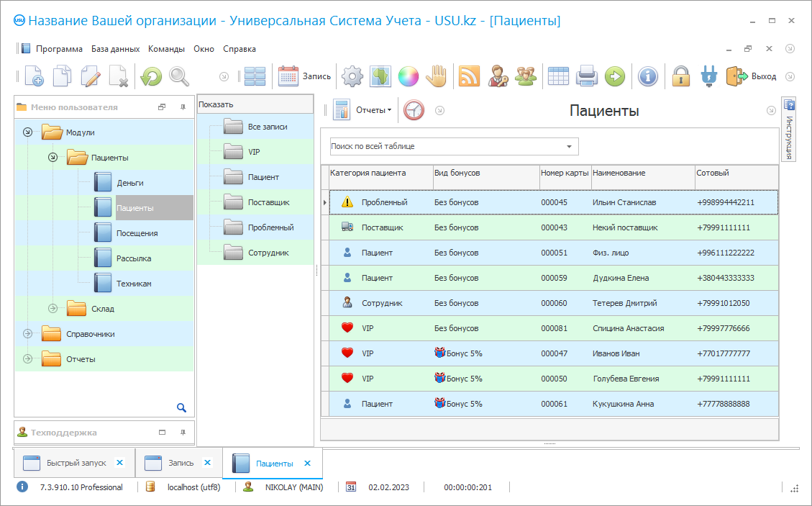
Task: Collapse the Модули tree node
Action: 28,132
